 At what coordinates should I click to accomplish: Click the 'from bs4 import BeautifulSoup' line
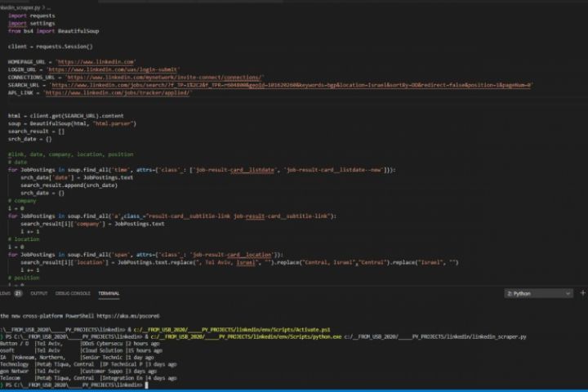point(53,31)
